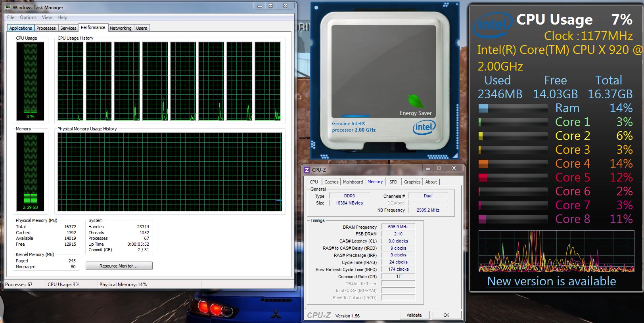
Task: Open the View menu in Task Manager
Action: (47, 17)
